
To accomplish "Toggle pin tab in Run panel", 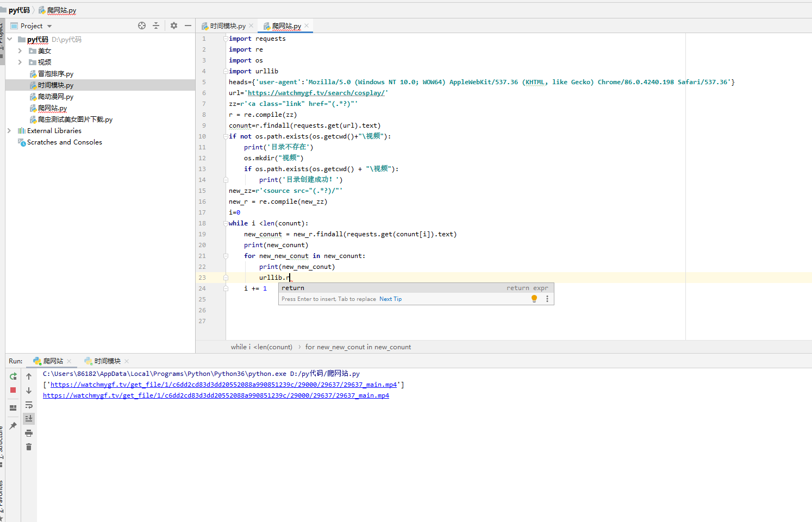I will click(13, 426).
